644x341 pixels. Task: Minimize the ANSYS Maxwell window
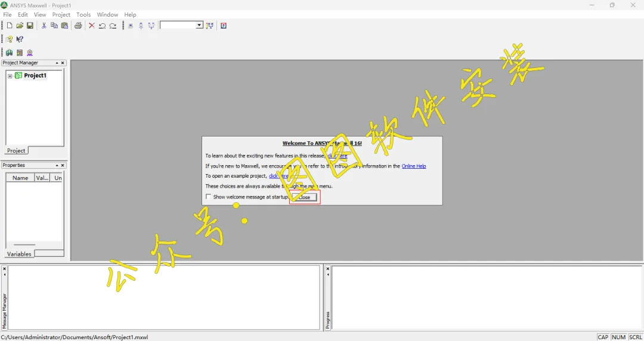(x=592, y=5)
